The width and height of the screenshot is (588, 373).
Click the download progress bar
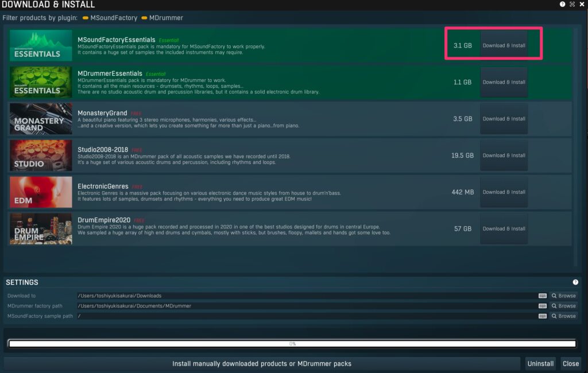pos(292,344)
